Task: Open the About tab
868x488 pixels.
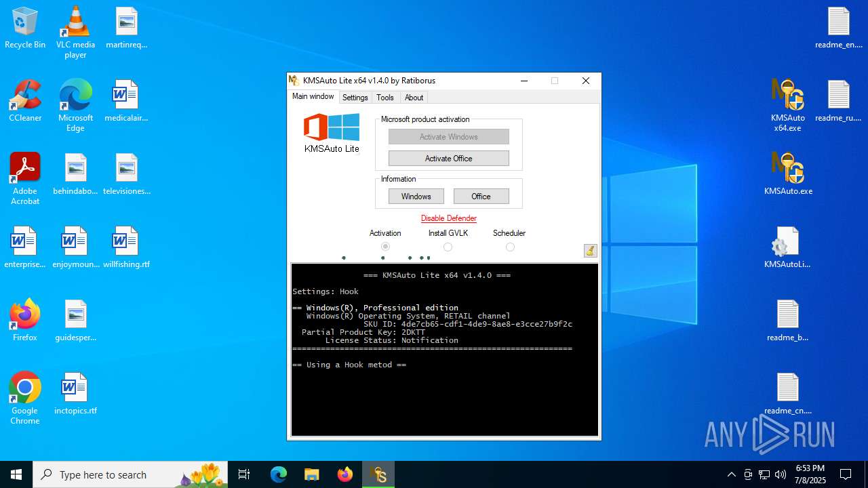Action: coord(414,98)
